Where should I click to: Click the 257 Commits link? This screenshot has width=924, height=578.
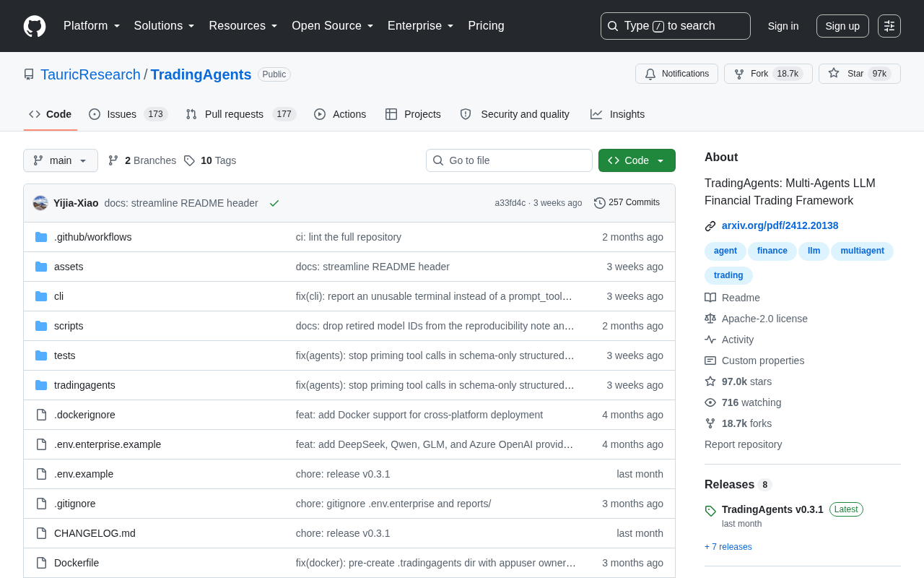click(x=627, y=202)
